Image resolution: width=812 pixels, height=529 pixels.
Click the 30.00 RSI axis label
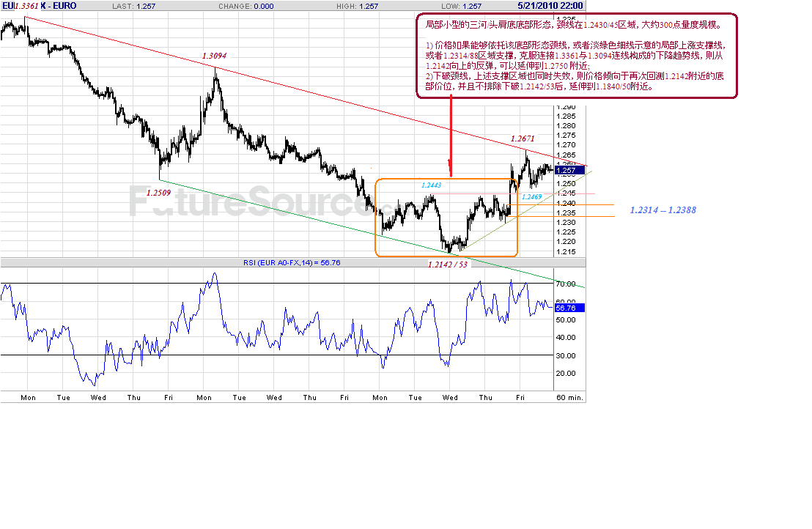pos(566,355)
